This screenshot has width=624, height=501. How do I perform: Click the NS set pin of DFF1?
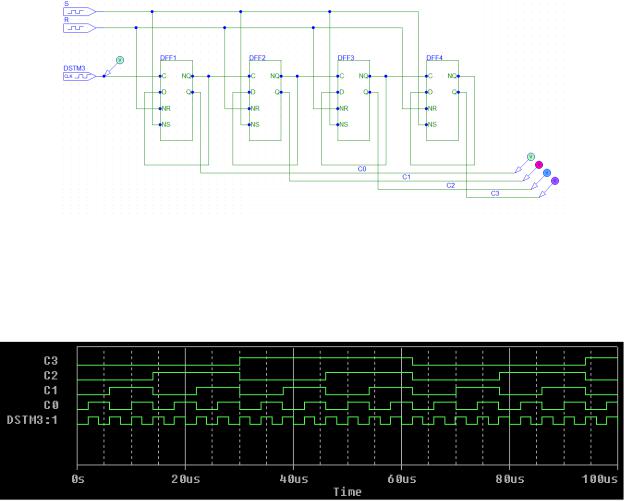coord(166,125)
